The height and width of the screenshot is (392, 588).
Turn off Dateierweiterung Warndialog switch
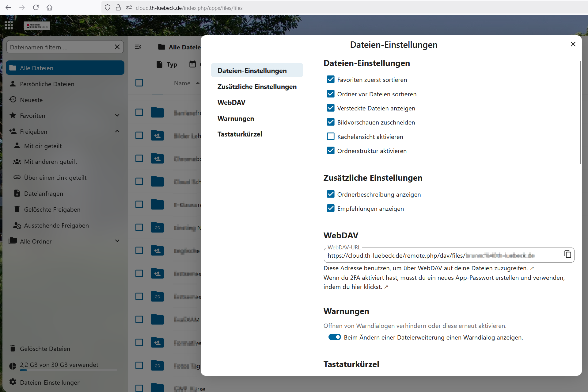point(334,337)
